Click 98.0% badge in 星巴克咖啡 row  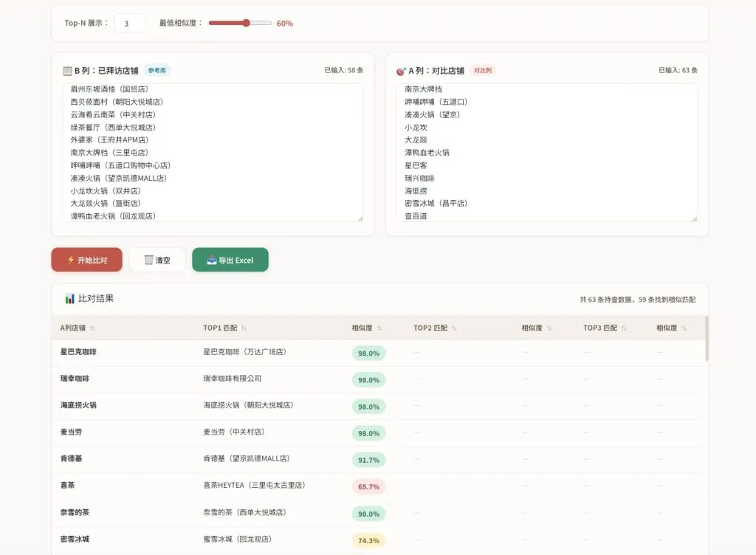(x=369, y=353)
